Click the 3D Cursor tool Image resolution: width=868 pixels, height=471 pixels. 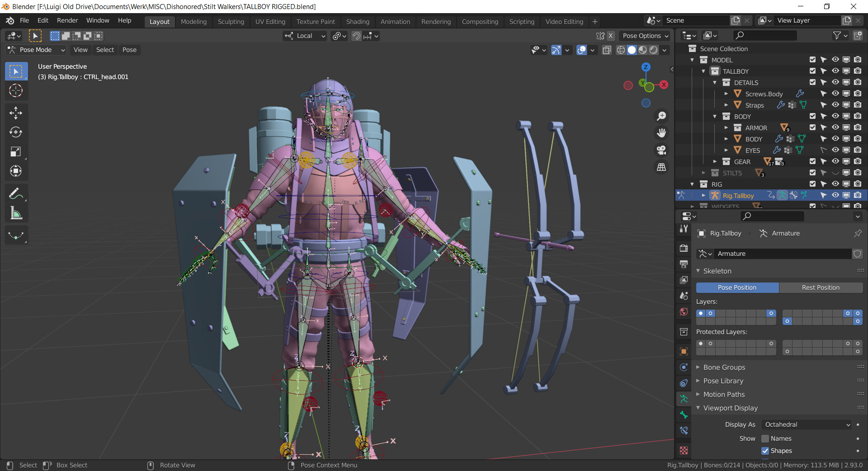tap(16, 91)
